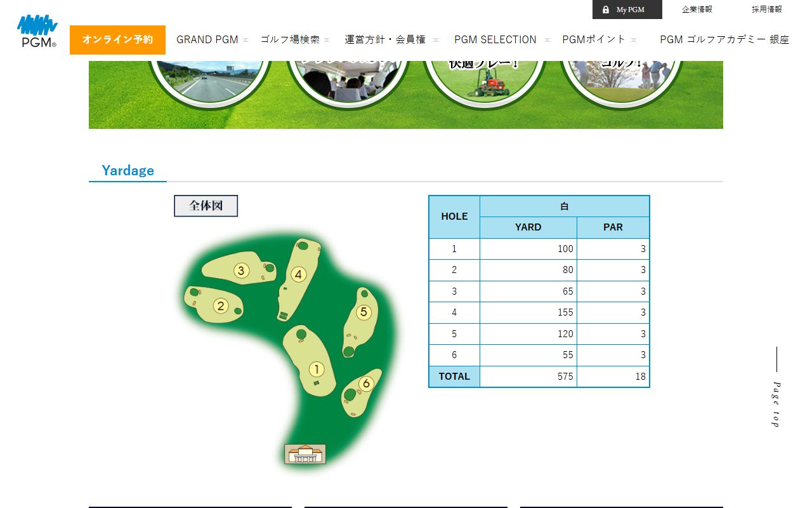Click the 全体図 label button

click(206, 206)
